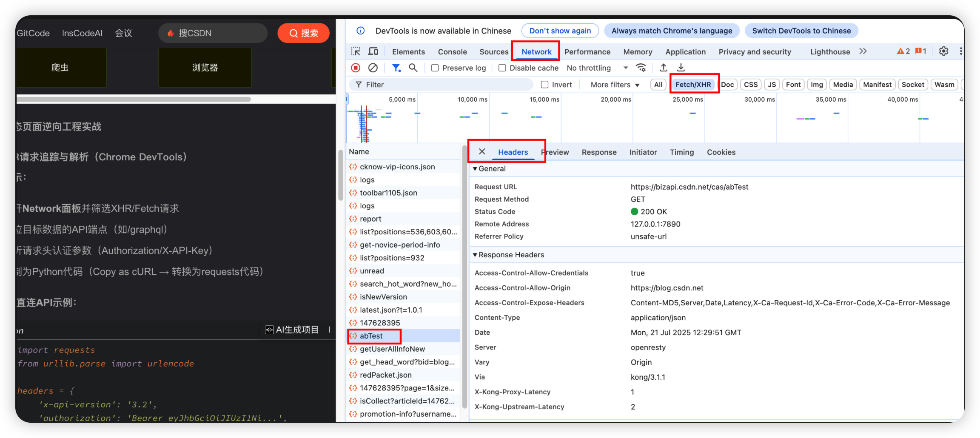The image size is (980, 438).
Task: Toggle the JS type filter
Action: (x=772, y=85)
